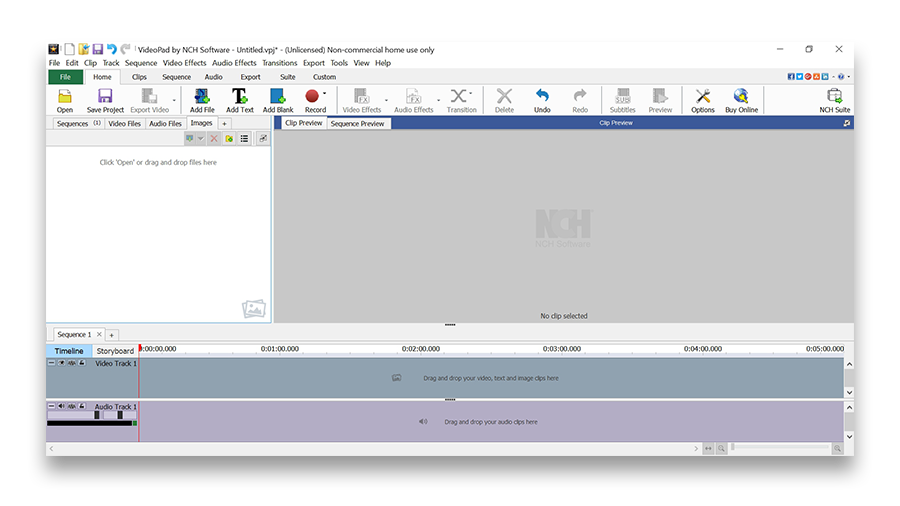Click the Add File icon

tap(202, 96)
